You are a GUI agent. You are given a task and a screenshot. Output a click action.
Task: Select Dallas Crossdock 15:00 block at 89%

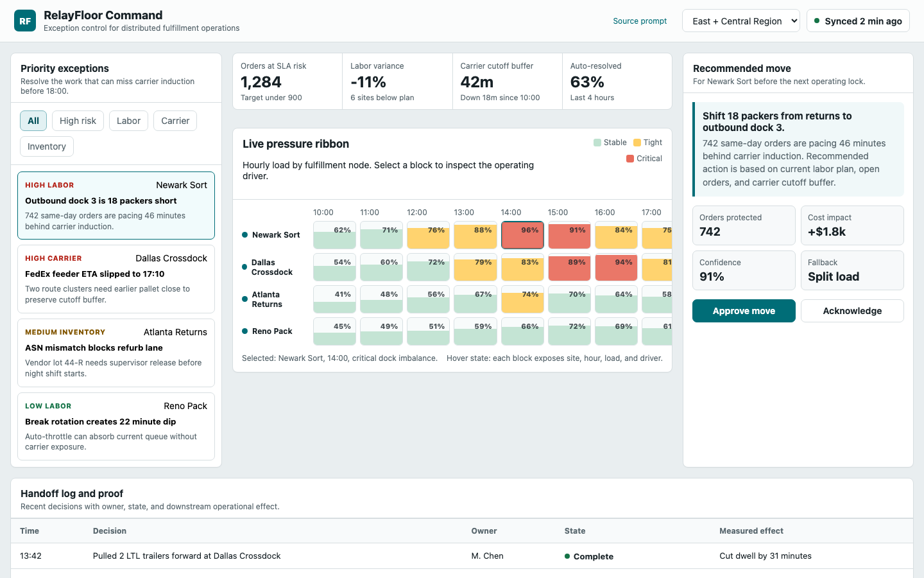(569, 267)
